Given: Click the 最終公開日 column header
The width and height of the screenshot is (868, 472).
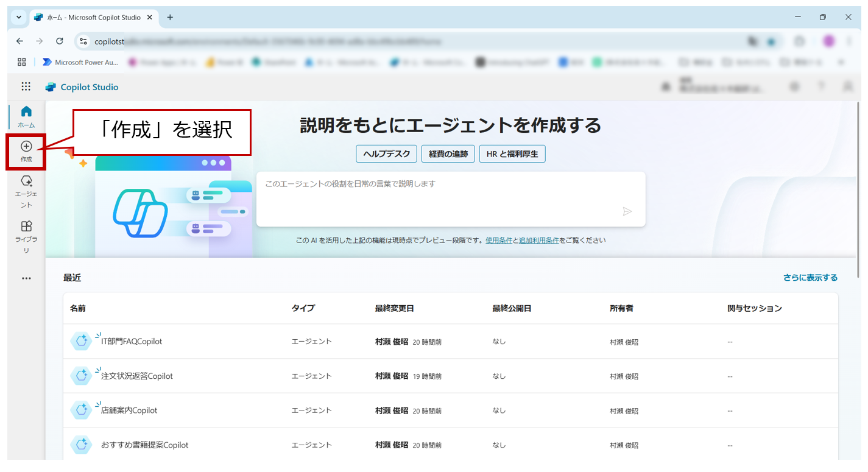Looking at the screenshot, I should pyautogui.click(x=512, y=308).
